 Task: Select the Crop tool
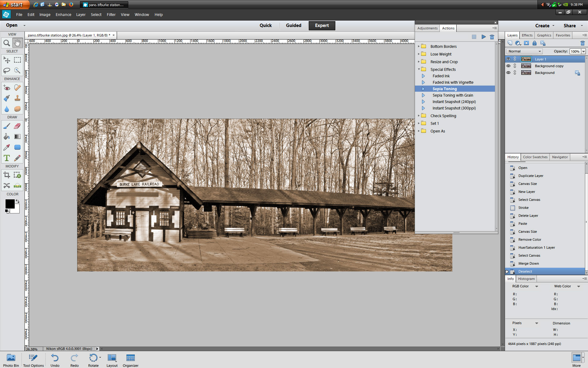coord(7,175)
